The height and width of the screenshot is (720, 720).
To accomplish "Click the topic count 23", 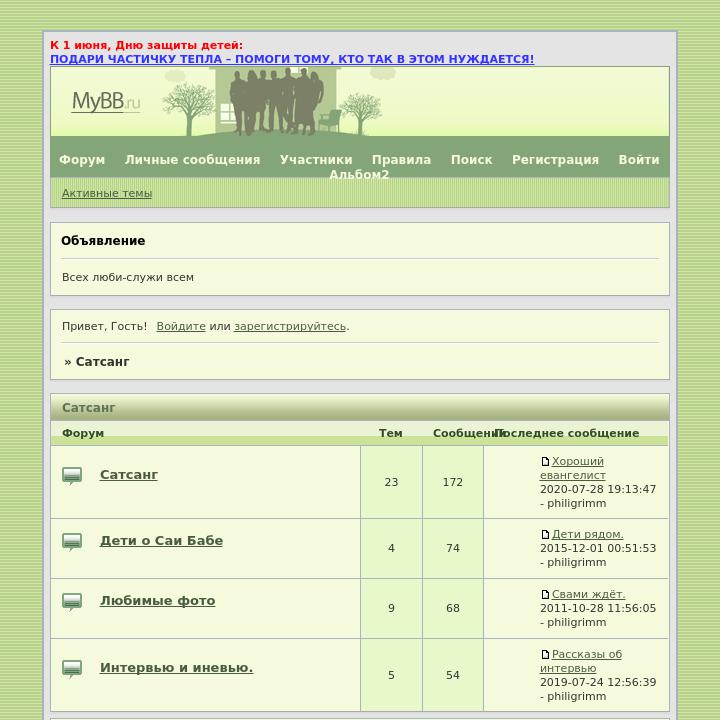I will coord(391,482).
